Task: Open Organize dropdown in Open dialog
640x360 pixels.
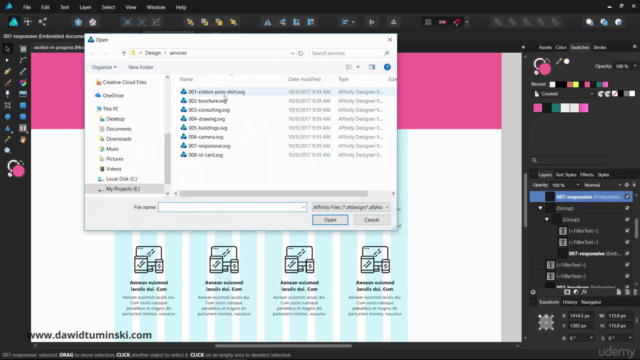Action: [x=104, y=67]
